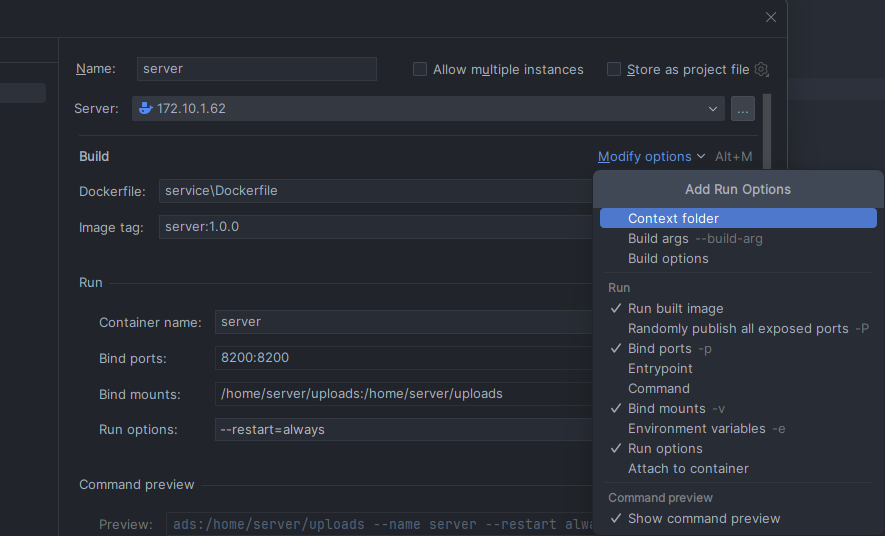
Task: Open the Modify options link
Action: 645,156
